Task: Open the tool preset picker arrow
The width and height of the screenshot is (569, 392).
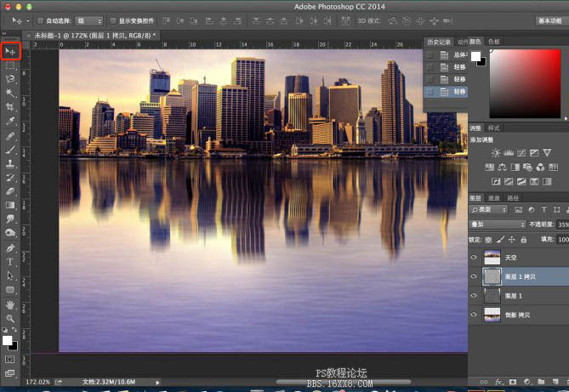Action: coord(27,21)
